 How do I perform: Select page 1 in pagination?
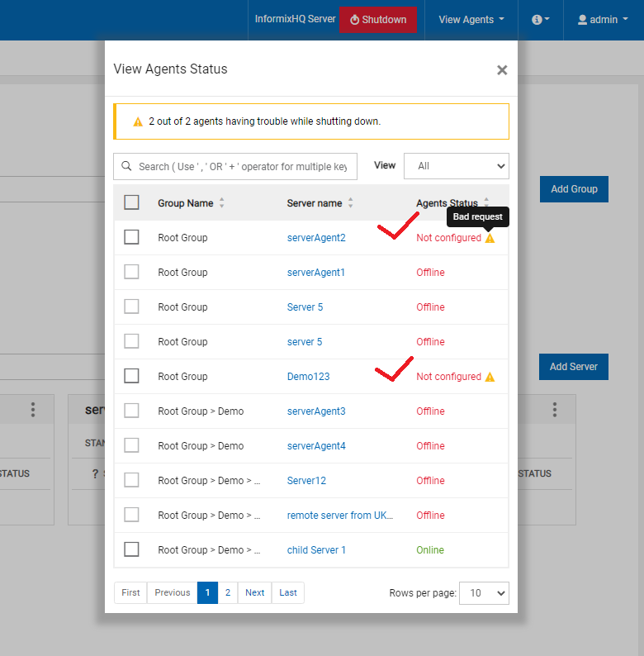tap(207, 593)
